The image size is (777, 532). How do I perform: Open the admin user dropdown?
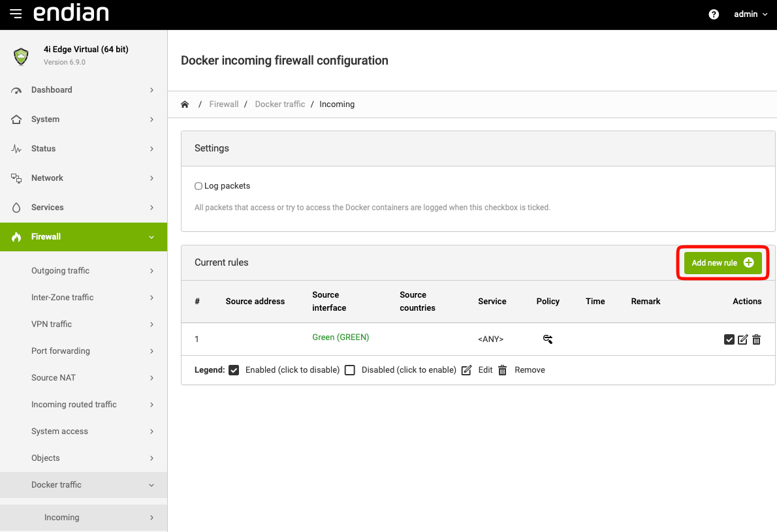[x=750, y=14]
